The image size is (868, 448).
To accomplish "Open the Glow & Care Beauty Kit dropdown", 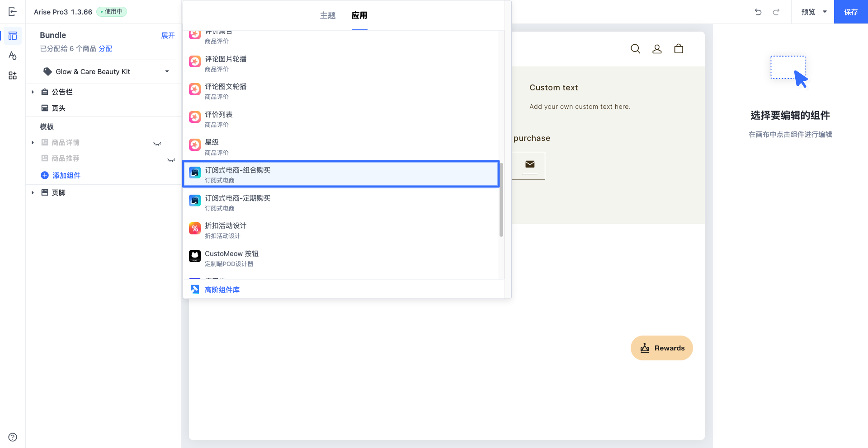I will [x=107, y=71].
